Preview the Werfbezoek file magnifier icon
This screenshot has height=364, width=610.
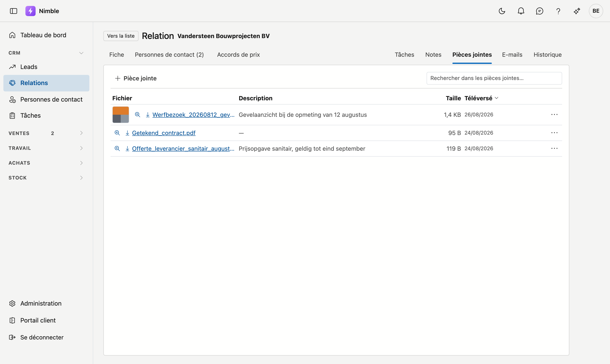[x=137, y=114]
